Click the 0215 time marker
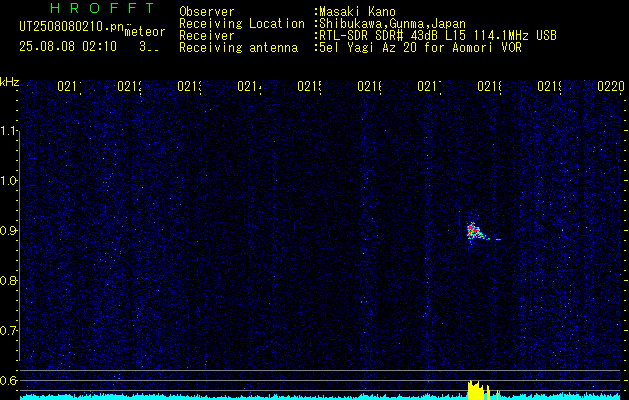Viewport: 629px width, 400px height. pos(309,86)
